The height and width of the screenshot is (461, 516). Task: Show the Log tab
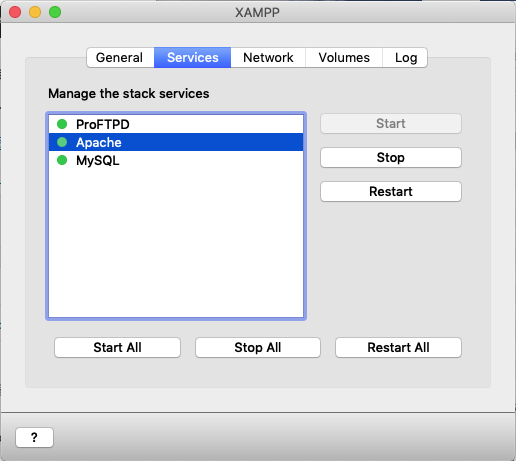pyautogui.click(x=405, y=57)
